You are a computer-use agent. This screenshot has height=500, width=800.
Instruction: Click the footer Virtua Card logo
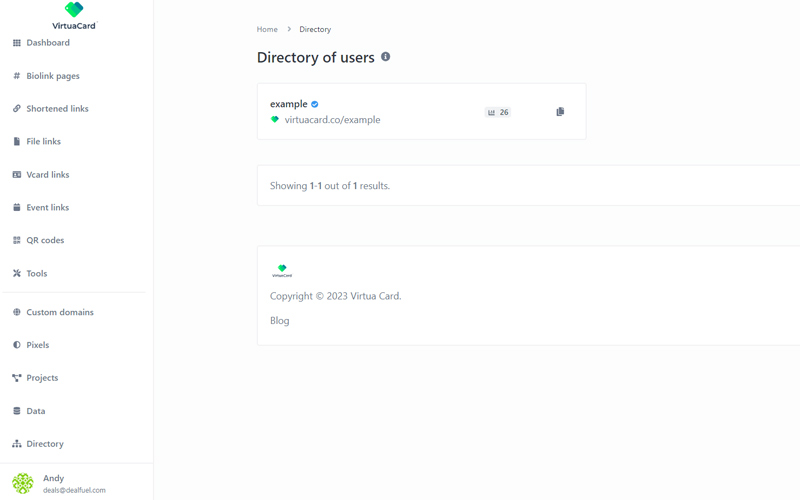[282, 270]
